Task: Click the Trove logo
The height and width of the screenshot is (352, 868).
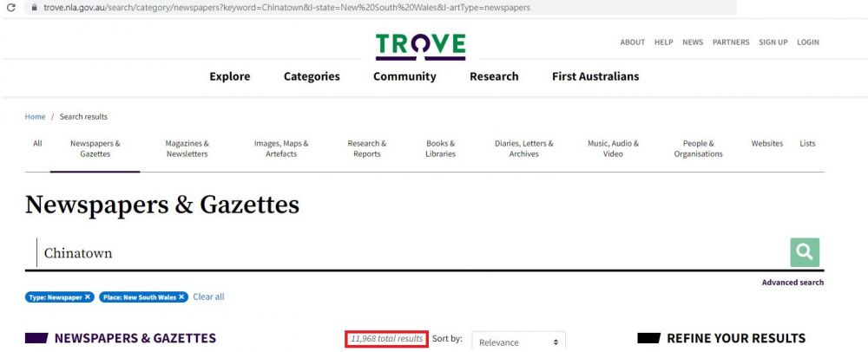Action: [x=420, y=45]
